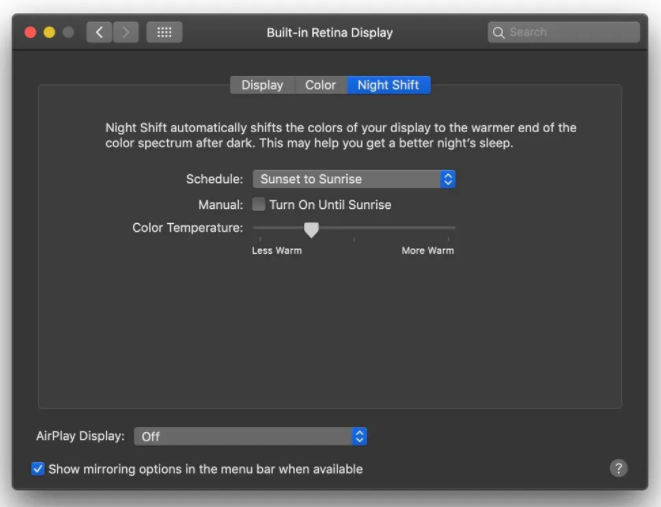
Task: Click the back arrow in the toolbar
Action: click(x=99, y=32)
